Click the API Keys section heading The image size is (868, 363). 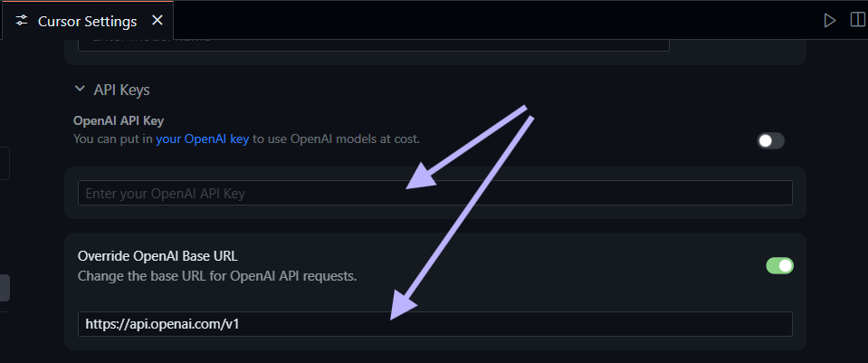coord(121,90)
